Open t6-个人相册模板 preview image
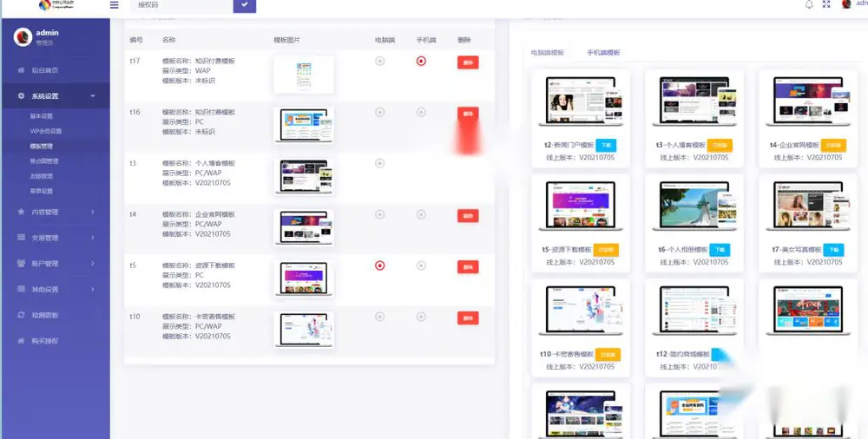 tap(695, 206)
